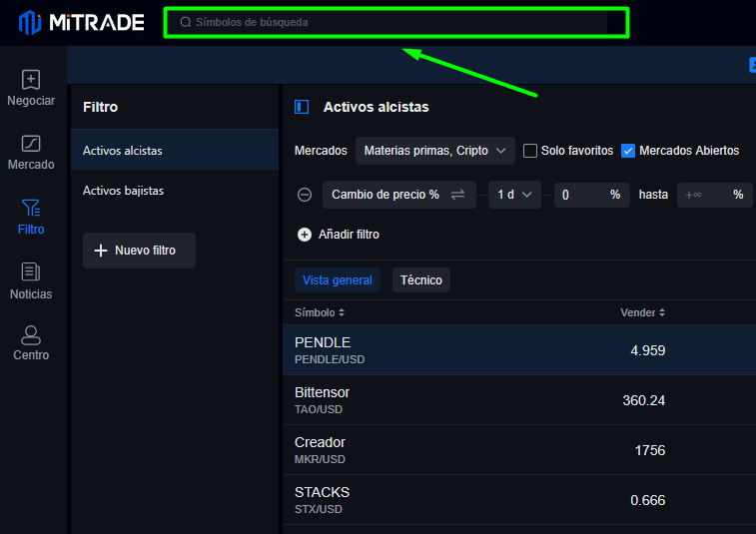Image resolution: width=756 pixels, height=534 pixels.
Task: Click the 0.666 sell price
Action: click(647, 500)
